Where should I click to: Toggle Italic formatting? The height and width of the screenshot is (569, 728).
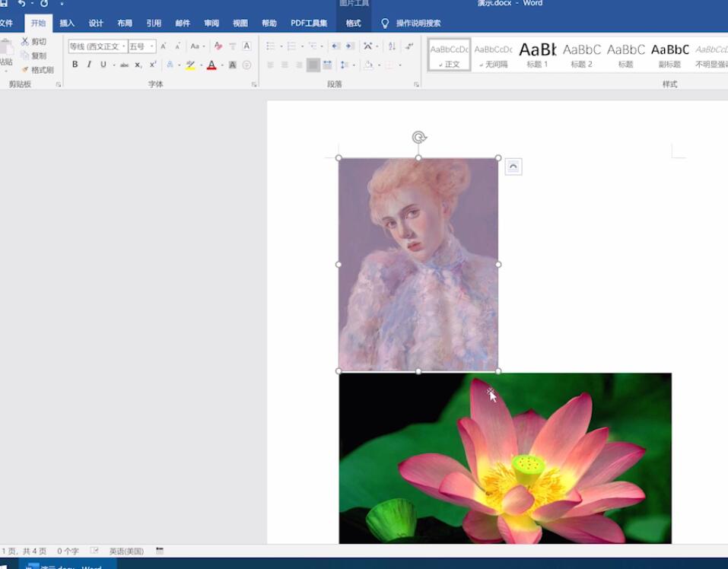pyautogui.click(x=89, y=65)
